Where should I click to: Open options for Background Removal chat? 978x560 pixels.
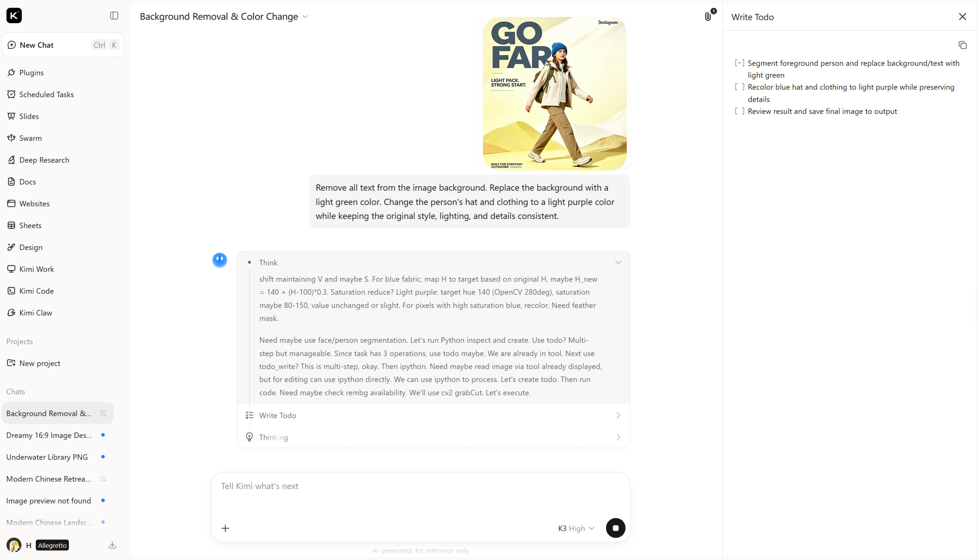(103, 413)
